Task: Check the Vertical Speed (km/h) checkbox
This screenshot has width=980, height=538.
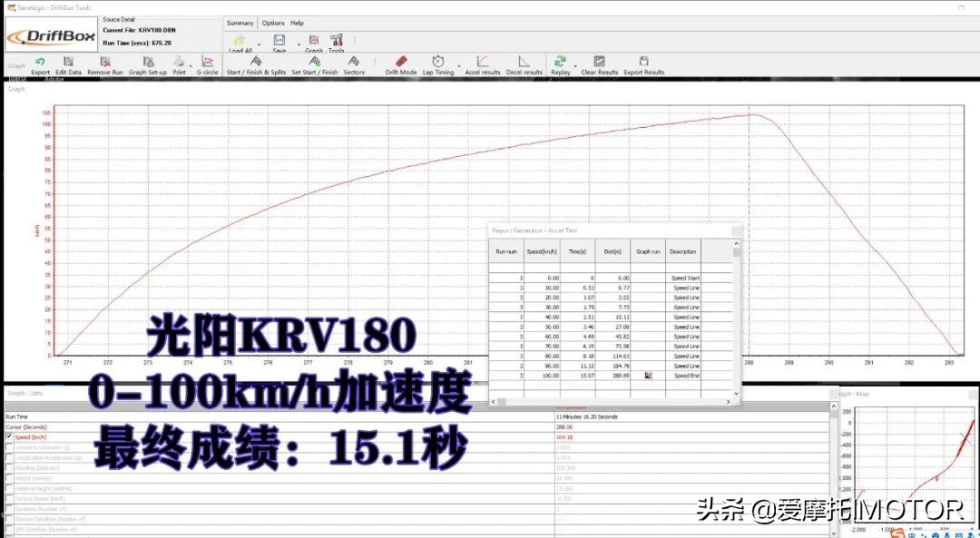Action: coord(9,499)
